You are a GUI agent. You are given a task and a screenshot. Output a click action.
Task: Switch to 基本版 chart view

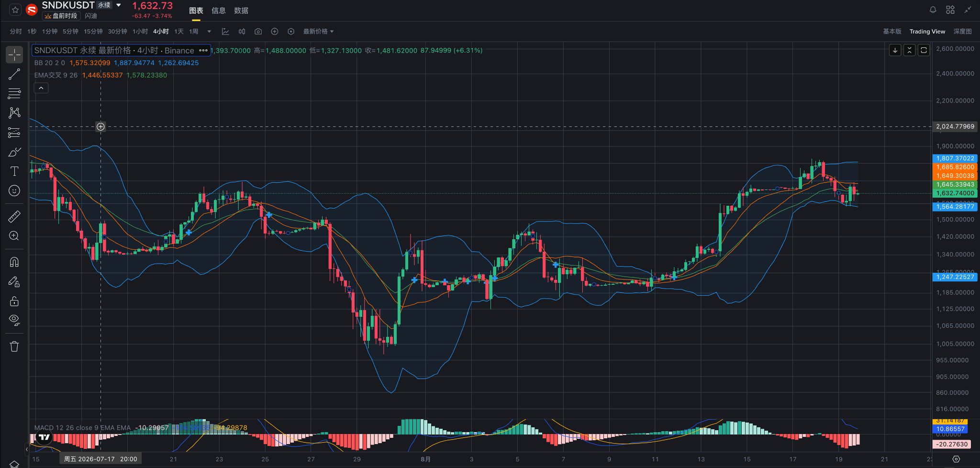tap(892, 32)
